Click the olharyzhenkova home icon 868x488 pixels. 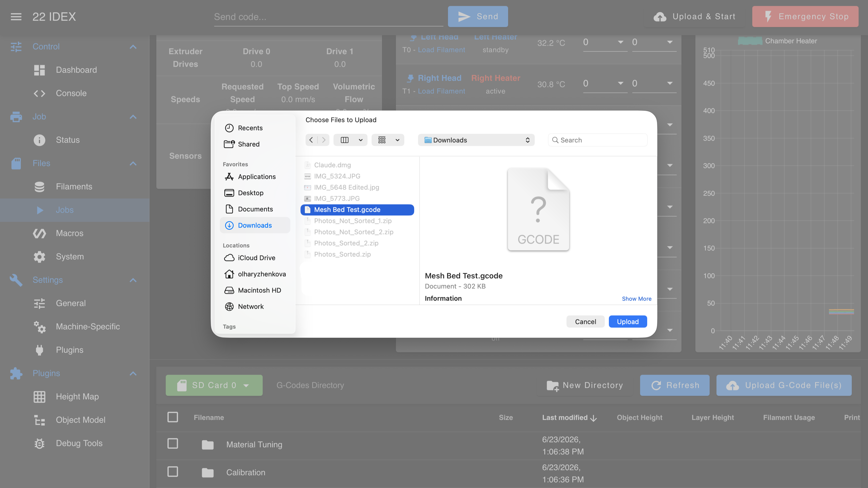(229, 274)
